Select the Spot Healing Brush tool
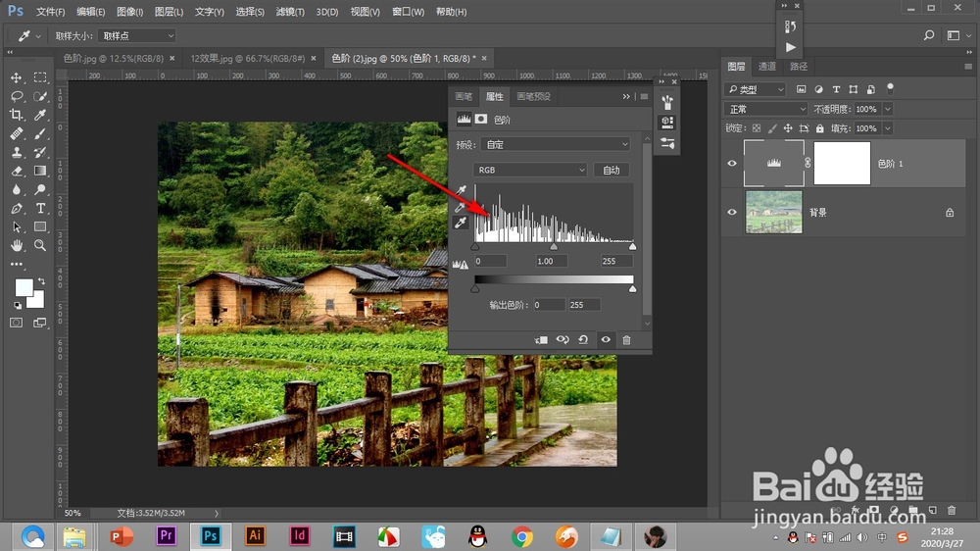Viewport: 980px width, 551px height. tap(17, 133)
